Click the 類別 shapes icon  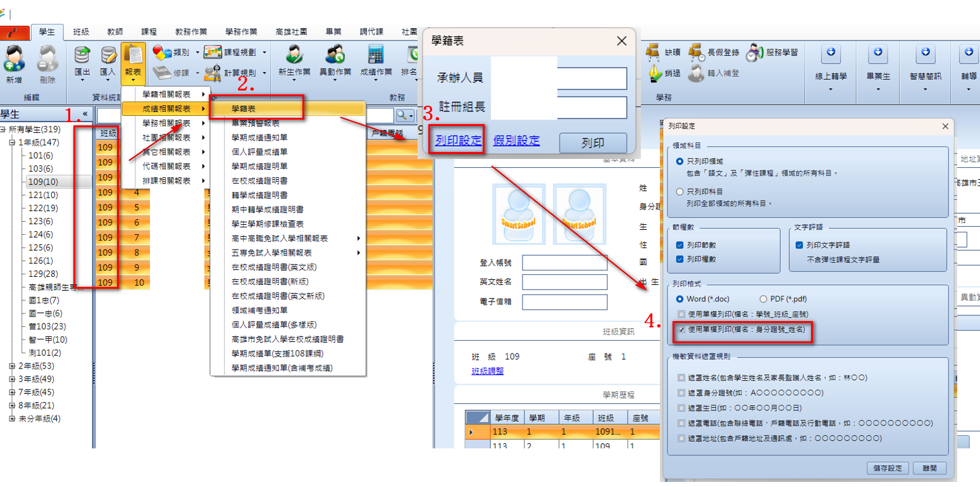pos(162,53)
